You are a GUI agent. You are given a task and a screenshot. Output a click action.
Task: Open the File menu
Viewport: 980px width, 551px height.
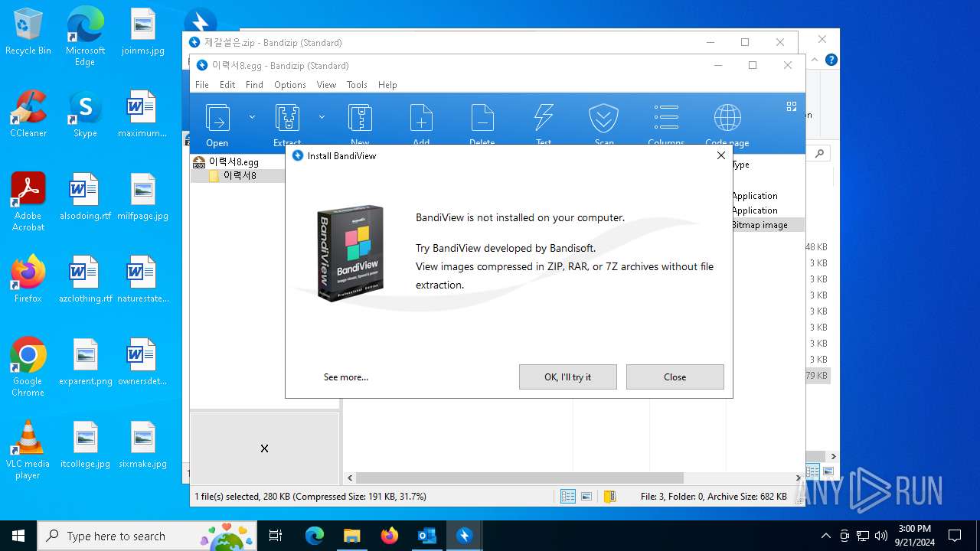tap(202, 85)
